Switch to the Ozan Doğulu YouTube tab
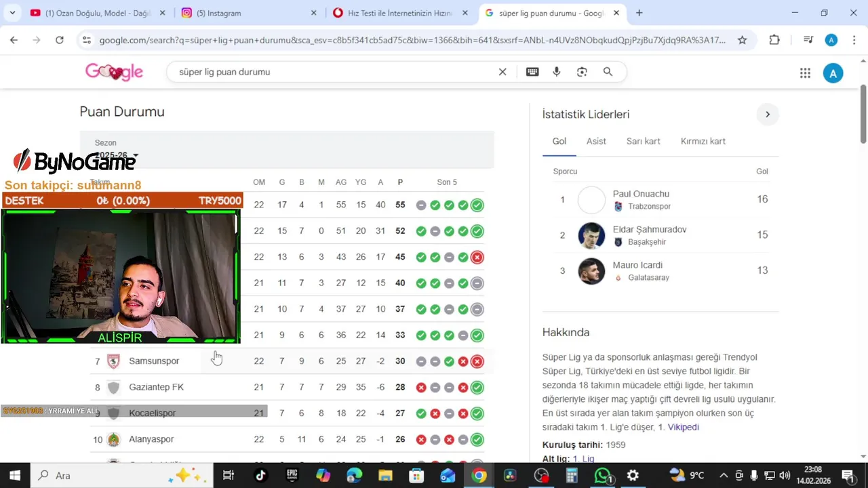Image resolution: width=868 pixels, height=488 pixels. [98, 13]
